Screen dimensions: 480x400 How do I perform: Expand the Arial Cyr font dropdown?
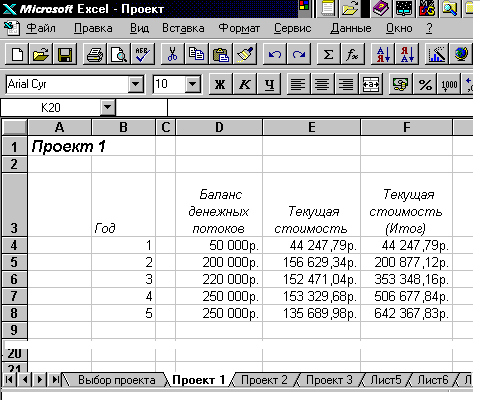click(136, 83)
